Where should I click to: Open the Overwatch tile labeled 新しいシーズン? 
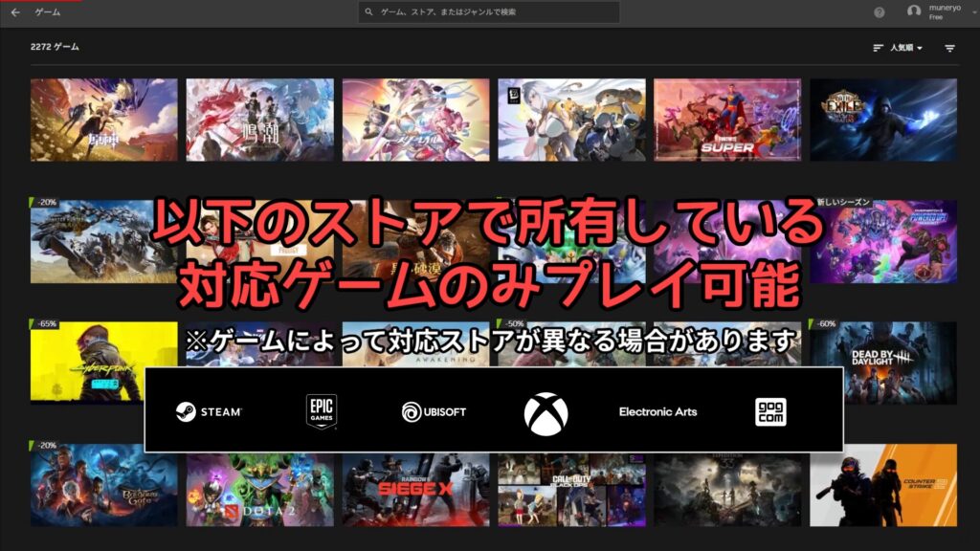(x=883, y=242)
